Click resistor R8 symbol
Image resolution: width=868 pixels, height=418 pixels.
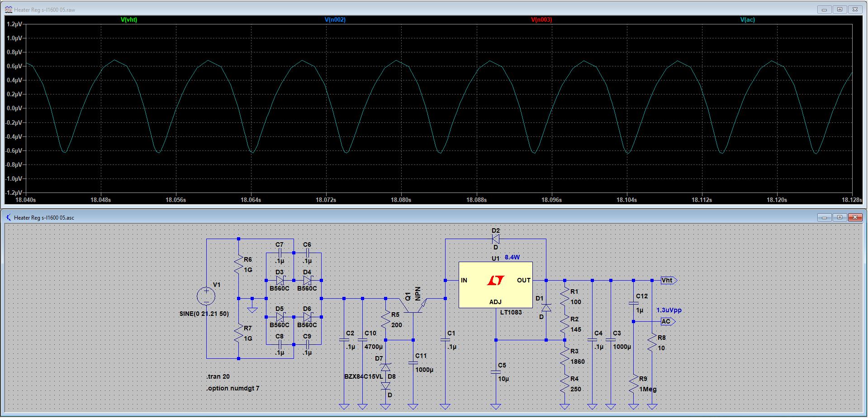[x=652, y=343]
